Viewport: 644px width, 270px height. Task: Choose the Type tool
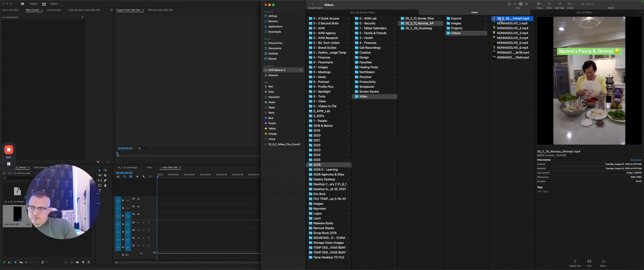click(x=100, y=191)
